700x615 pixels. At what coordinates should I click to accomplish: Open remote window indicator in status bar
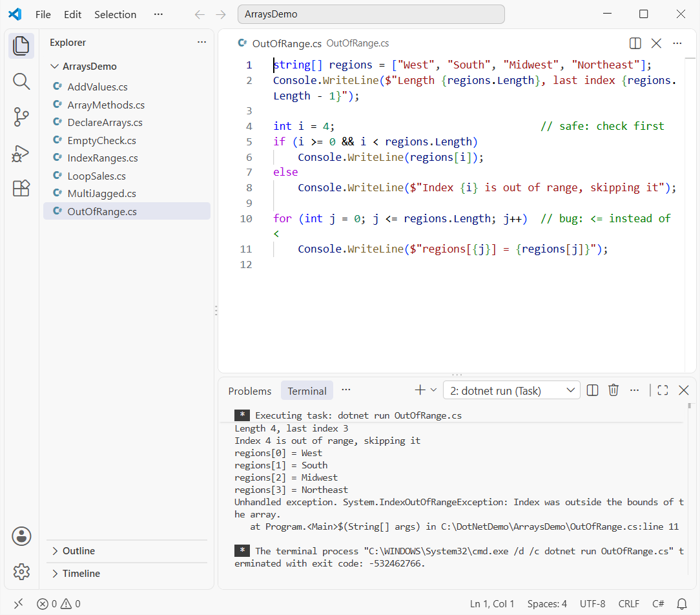tap(18, 604)
